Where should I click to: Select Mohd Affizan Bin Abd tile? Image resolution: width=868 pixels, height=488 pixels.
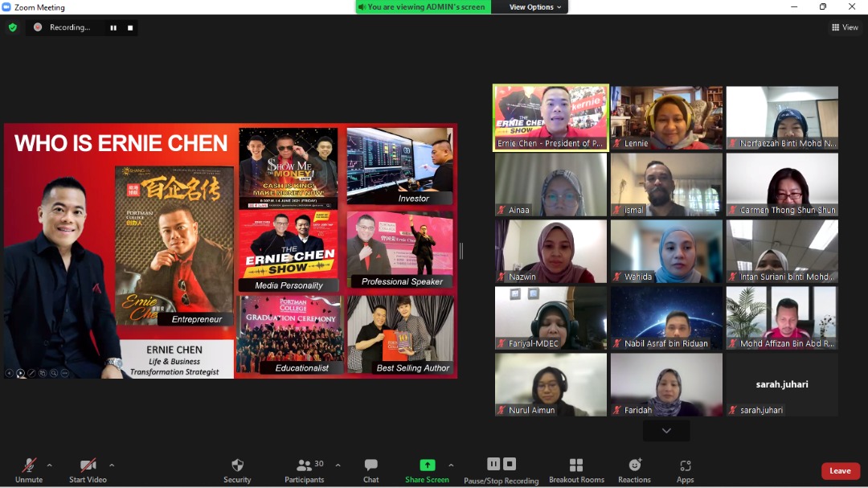coord(782,318)
